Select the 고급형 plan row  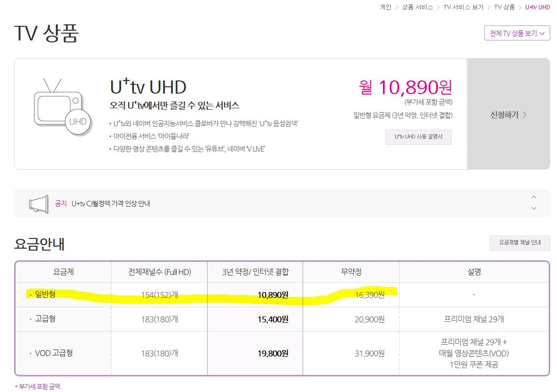[x=45, y=319]
